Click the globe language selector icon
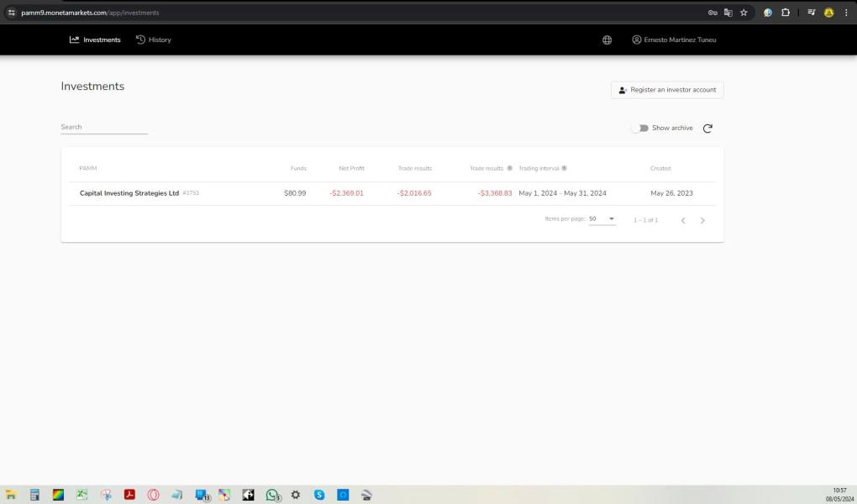Viewport: 857px width, 504px height. 607,39
